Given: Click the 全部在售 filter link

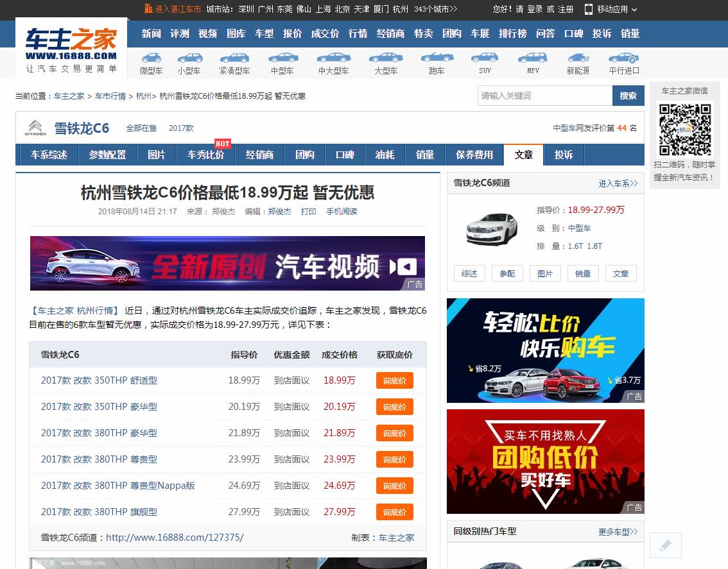Looking at the screenshot, I should click(x=141, y=128).
